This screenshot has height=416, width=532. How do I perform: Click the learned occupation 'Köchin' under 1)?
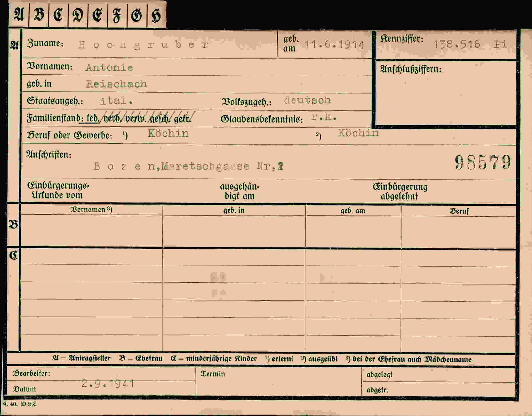click(168, 133)
